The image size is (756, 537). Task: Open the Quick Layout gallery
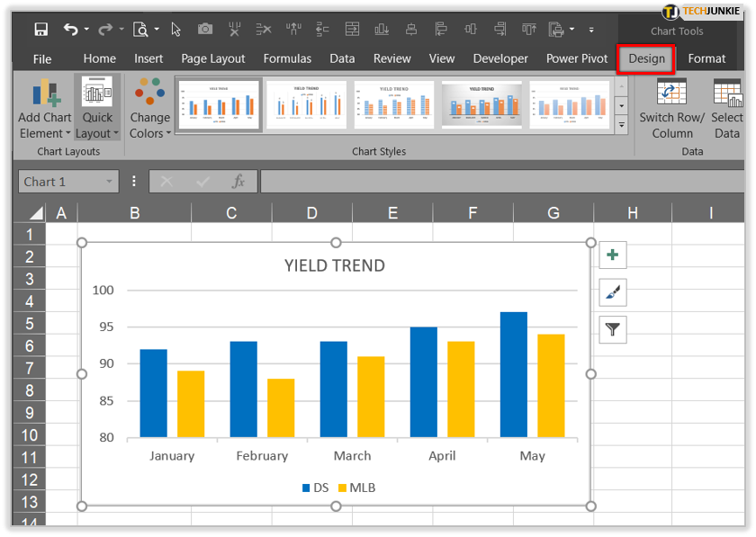pos(97,107)
